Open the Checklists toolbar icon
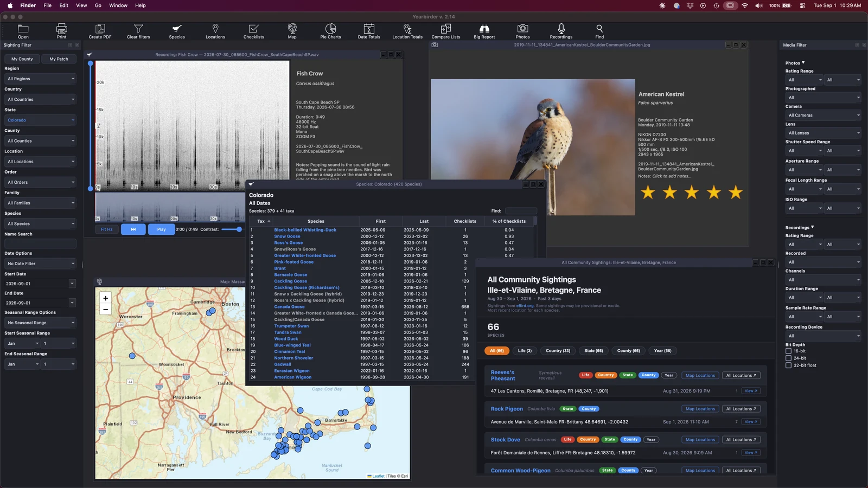 (x=253, y=31)
